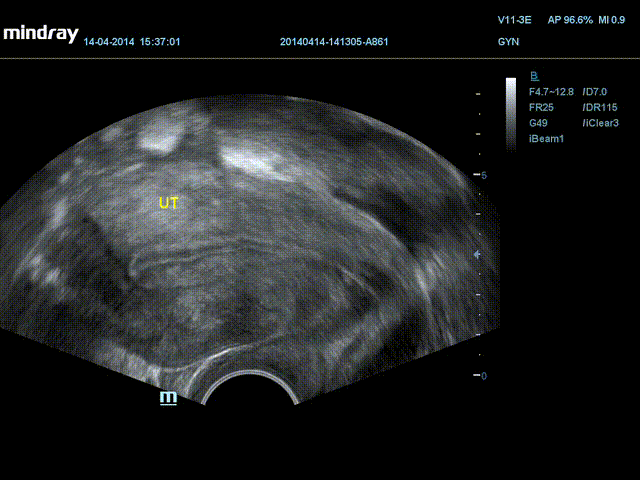
Task: Click the V11-3E probe name
Action: (x=515, y=20)
